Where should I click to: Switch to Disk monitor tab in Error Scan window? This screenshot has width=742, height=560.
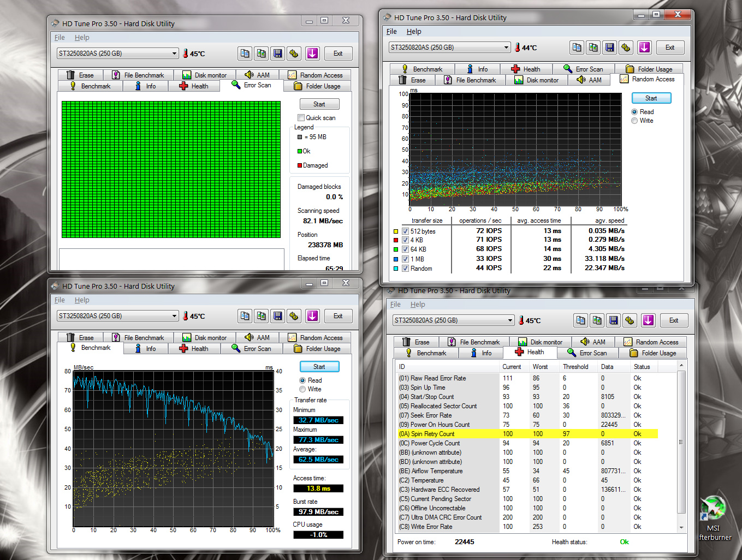pos(205,75)
